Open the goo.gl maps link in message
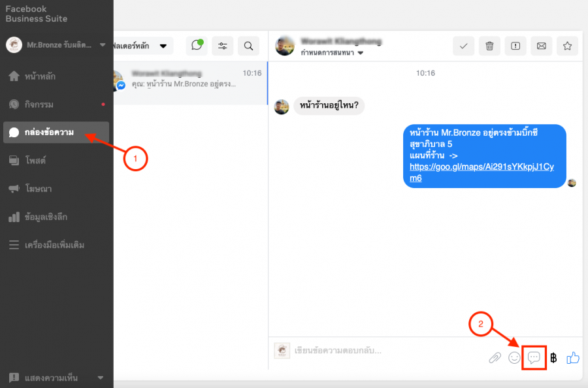 coord(481,172)
